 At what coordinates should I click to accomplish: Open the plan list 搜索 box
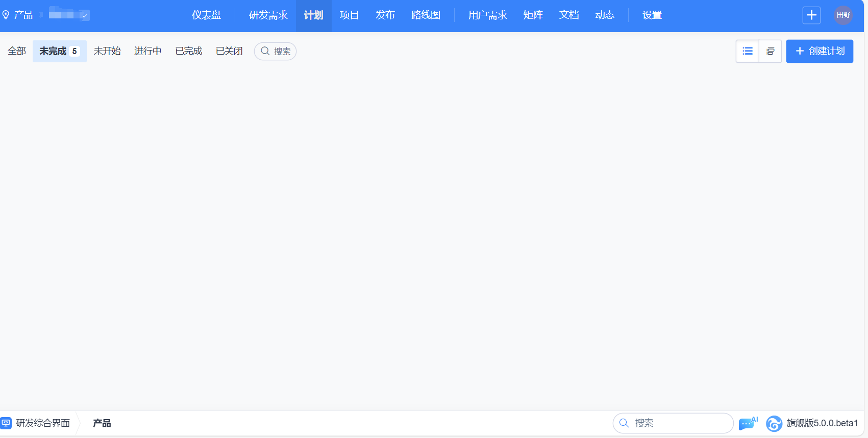(276, 51)
